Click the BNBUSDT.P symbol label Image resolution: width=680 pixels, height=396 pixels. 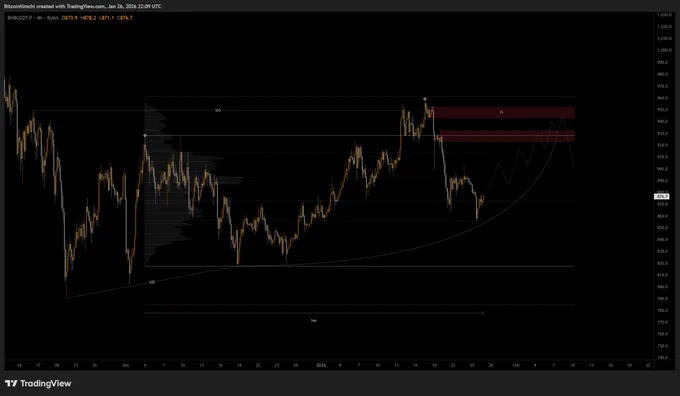click(x=20, y=18)
